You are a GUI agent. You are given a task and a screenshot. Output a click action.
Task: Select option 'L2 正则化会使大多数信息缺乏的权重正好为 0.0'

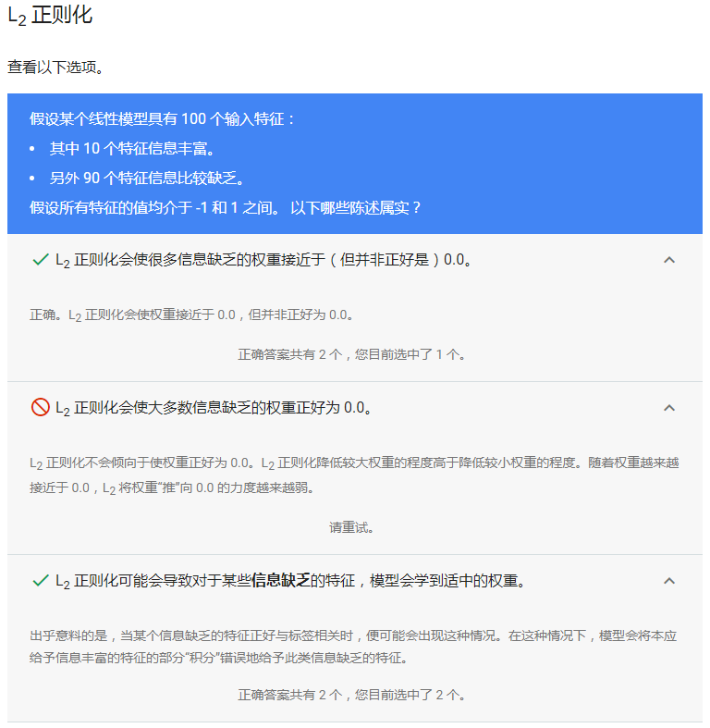pyautogui.click(x=214, y=408)
